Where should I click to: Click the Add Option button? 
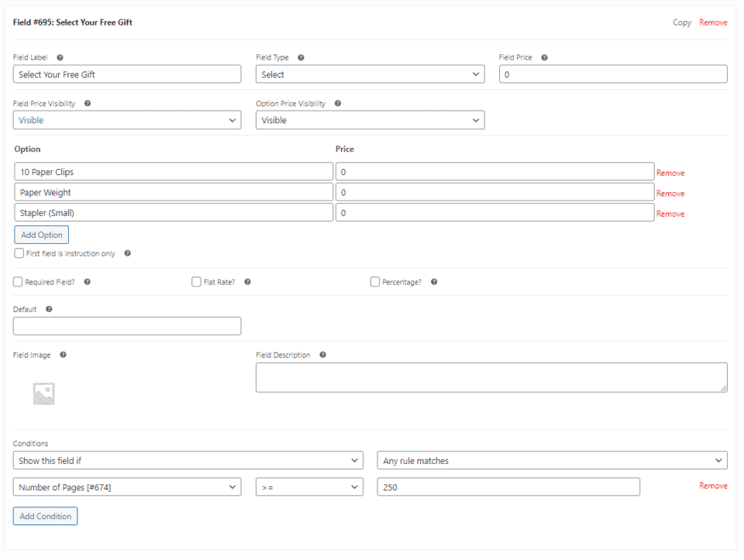41,234
